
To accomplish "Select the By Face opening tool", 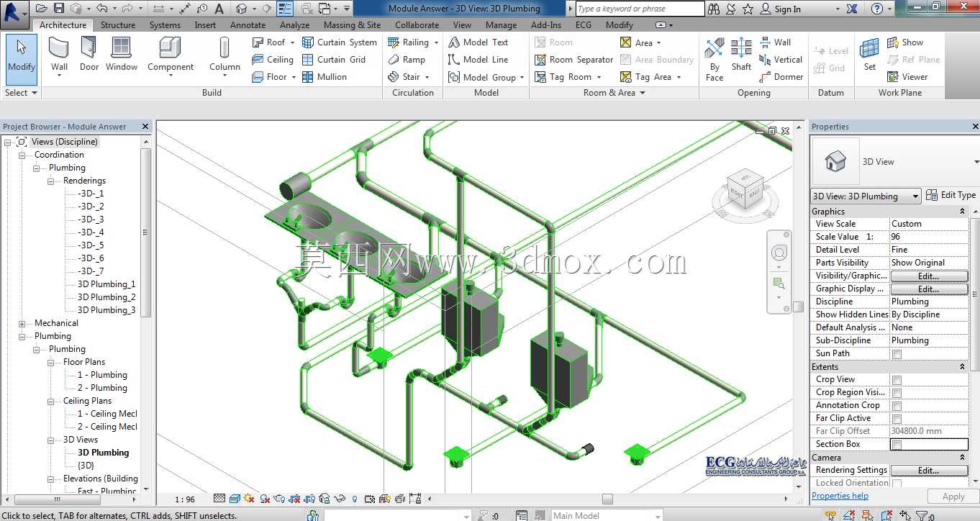I will [x=714, y=59].
